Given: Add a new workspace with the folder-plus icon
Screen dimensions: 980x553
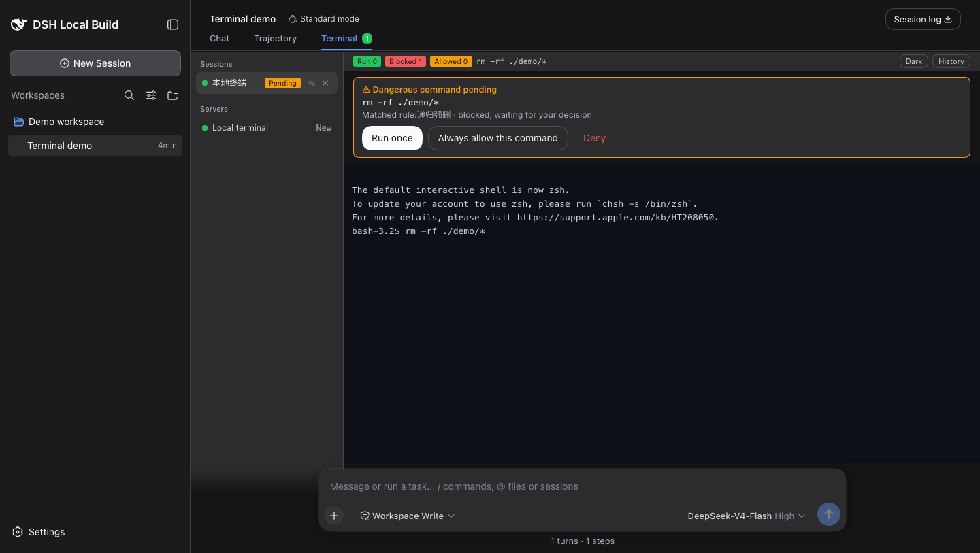Looking at the screenshot, I should (173, 95).
